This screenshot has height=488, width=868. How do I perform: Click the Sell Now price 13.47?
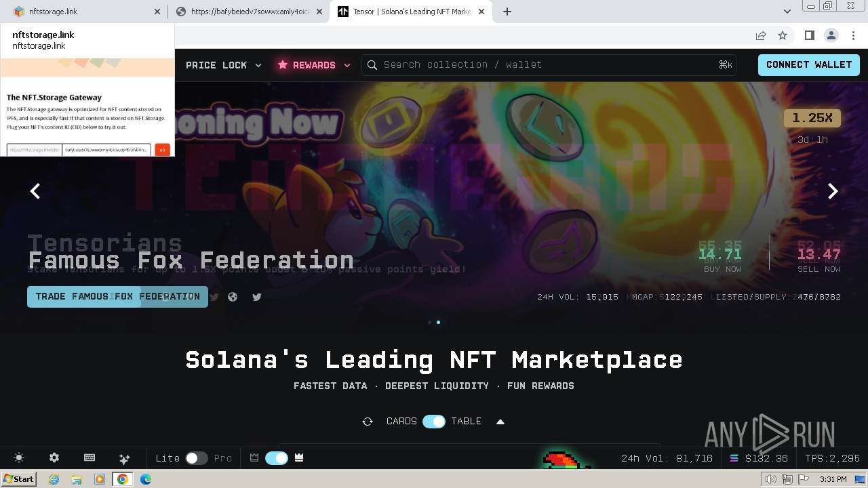coord(818,255)
